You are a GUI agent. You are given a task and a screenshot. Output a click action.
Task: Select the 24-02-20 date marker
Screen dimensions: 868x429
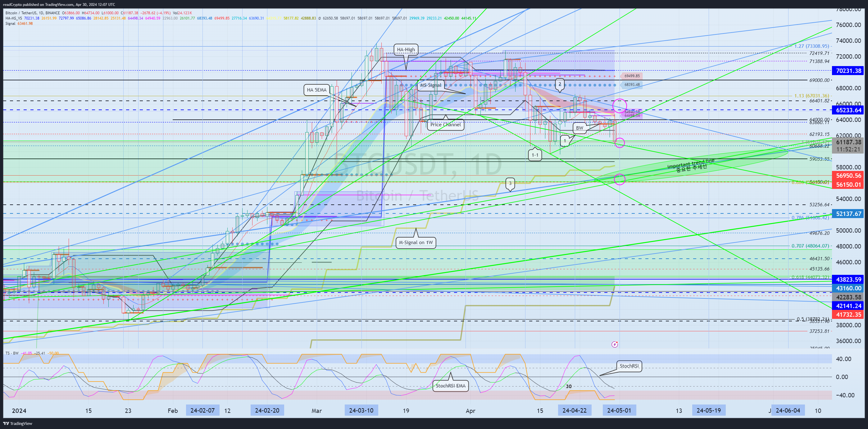tap(267, 410)
